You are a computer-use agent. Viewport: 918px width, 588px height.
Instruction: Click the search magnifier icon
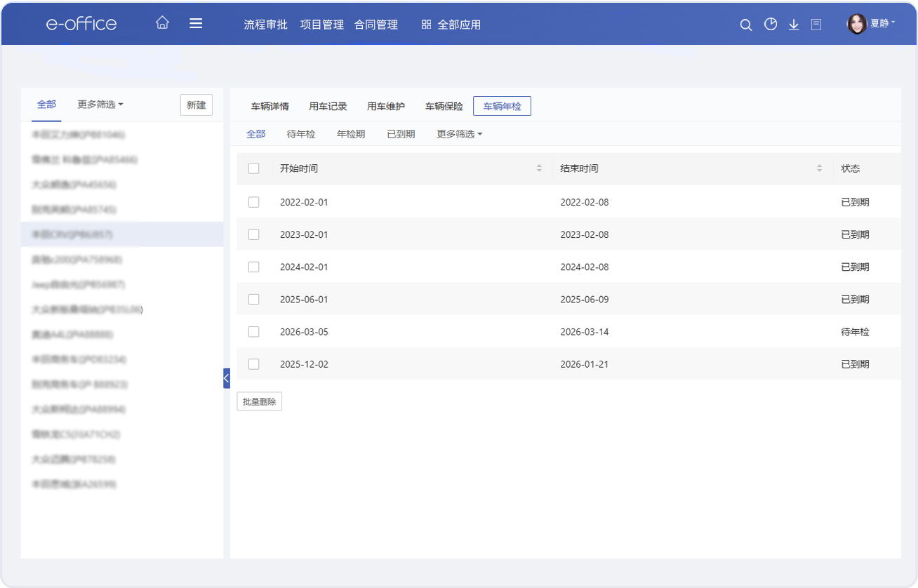pyautogui.click(x=746, y=25)
